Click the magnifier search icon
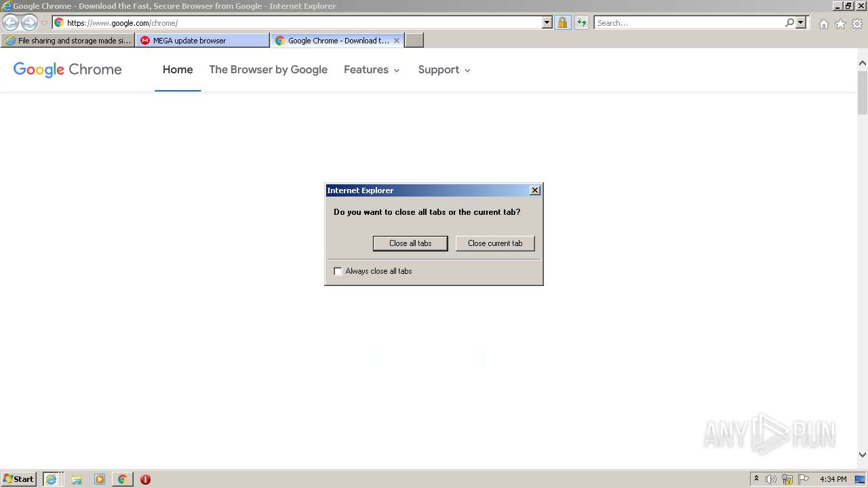The width and height of the screenshot is (868, 488). pyautogui.click(x=789, y=22)
